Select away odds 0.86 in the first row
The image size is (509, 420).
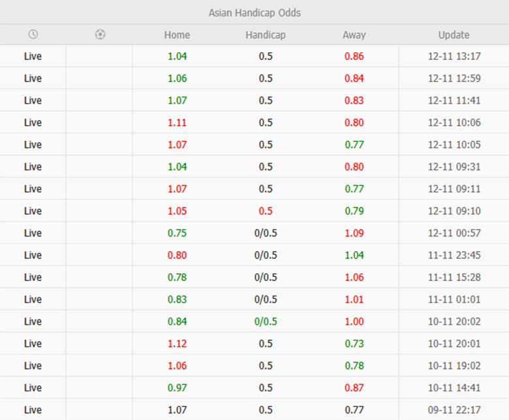pos(354,56)
